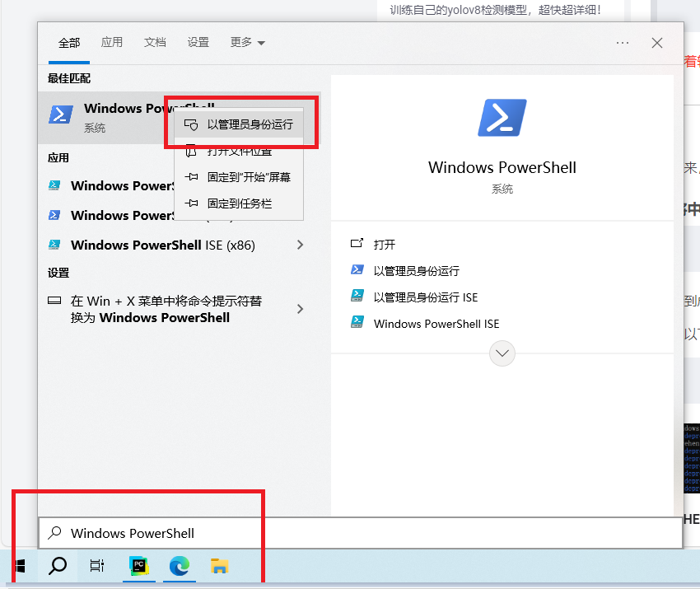Screen dimensions: 700x589
Task: Switch to the 应用 search tab
Action: pos(112,42)
